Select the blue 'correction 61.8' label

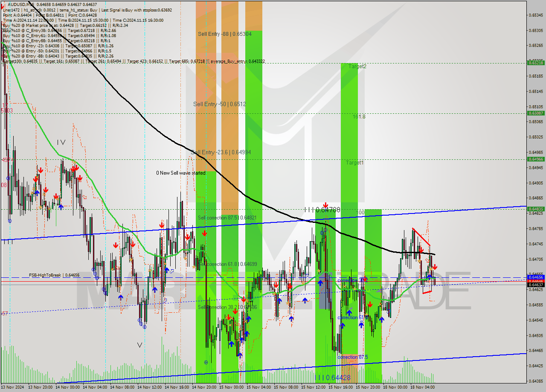pos(352,317)
